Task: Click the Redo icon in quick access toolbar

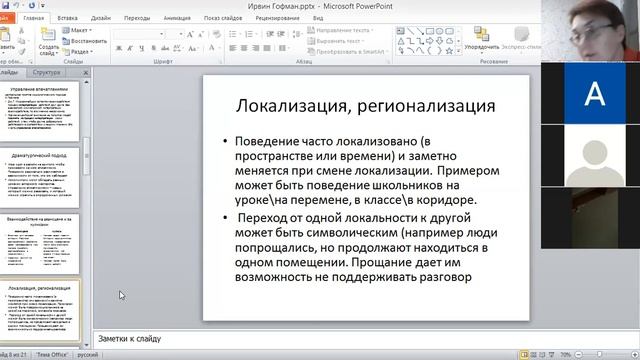Action: [x=31, y=5]
